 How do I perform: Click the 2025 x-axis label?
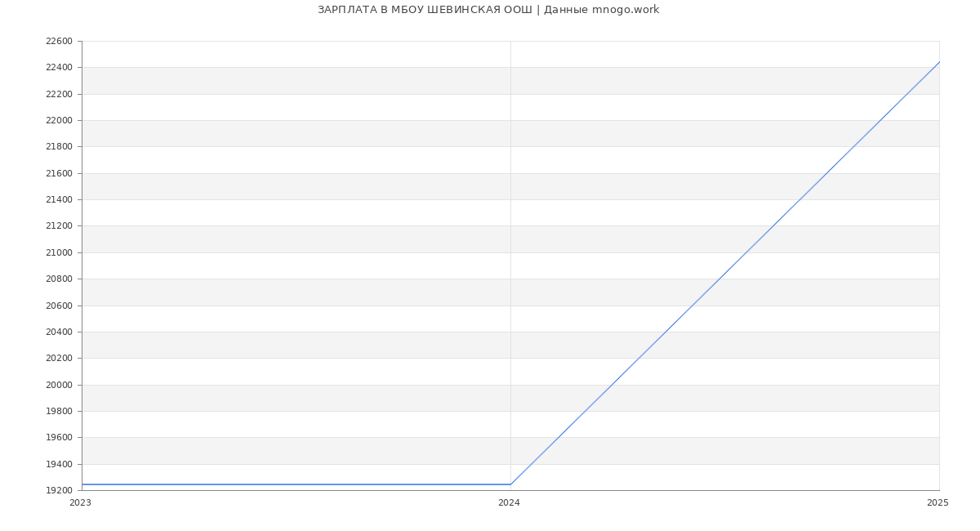938,503
